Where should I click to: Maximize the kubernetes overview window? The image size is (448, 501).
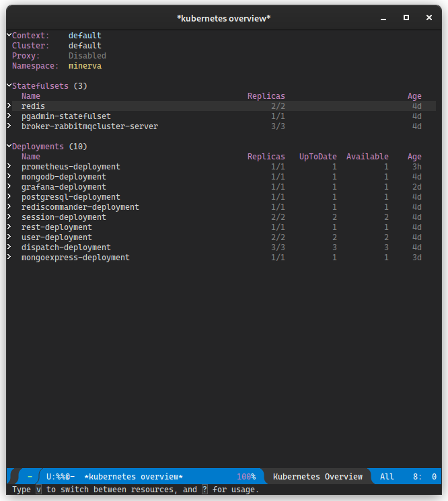tap(406, 17)
